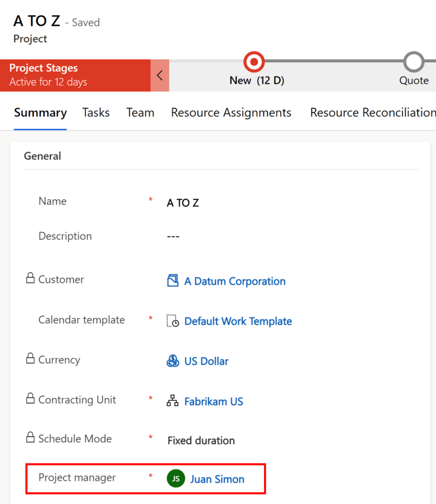Open the Resource Assignments tab
Image resolution: width=436 pixels, height=504 pixels.
click(x=231, y=112)
